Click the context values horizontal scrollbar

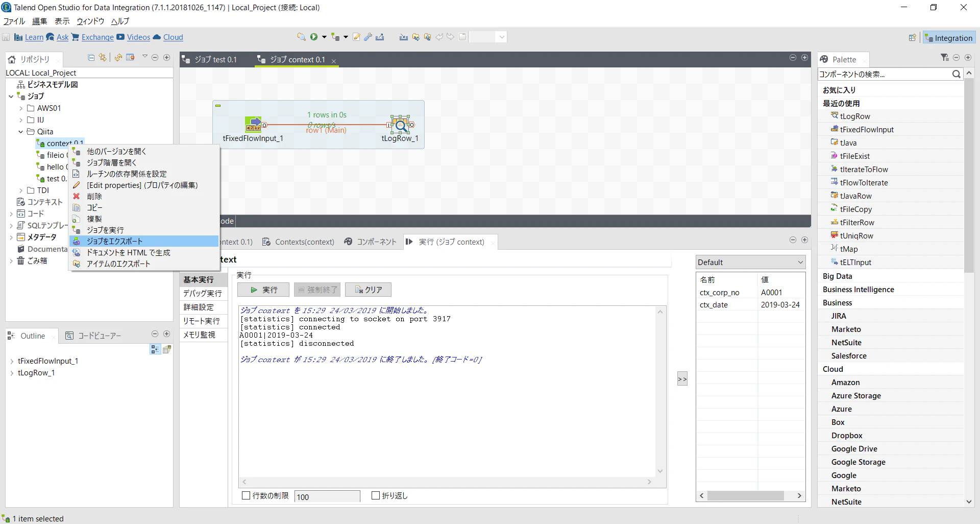pyautogui.click(x=750, y=495)
